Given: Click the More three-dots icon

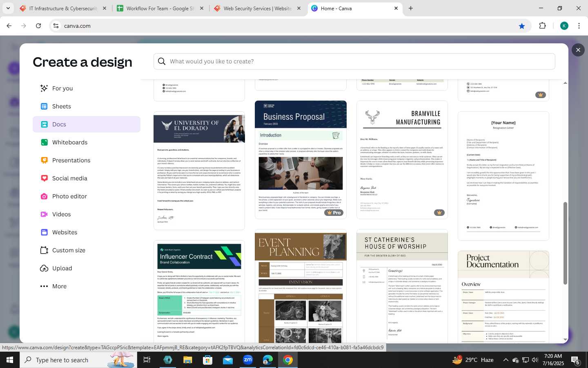Looking at the screenshot, I should (44, 286).
